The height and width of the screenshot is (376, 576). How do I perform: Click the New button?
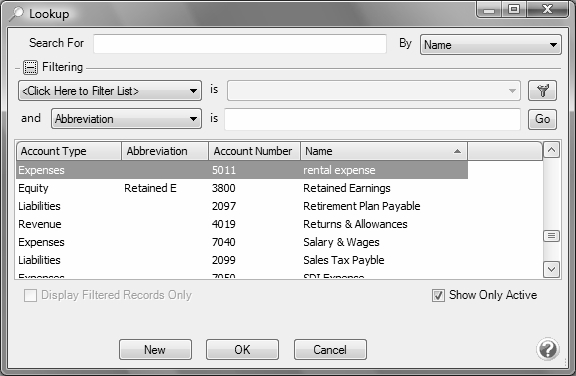[155, 350]
